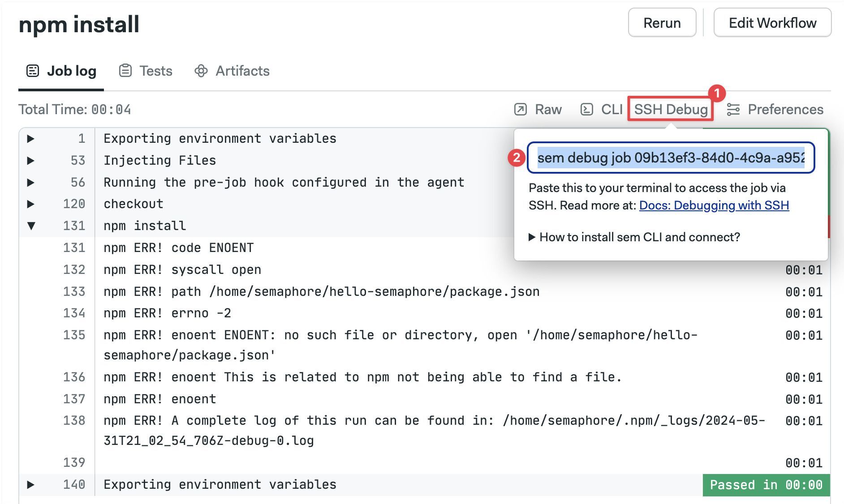
Task: Follow the Docs: Debugging with SSH link
Action: pos(714,205)
